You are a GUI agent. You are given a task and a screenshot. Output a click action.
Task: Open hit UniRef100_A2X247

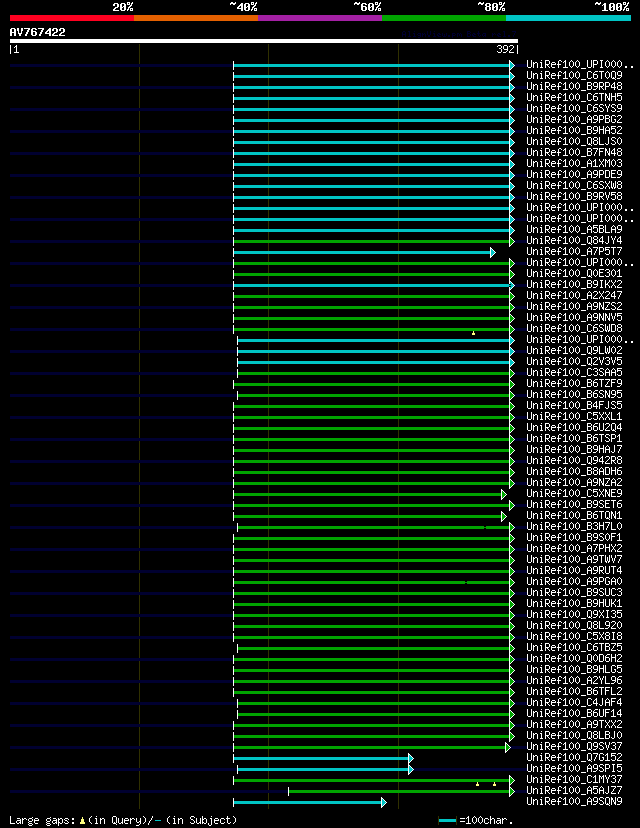point(574,295)
